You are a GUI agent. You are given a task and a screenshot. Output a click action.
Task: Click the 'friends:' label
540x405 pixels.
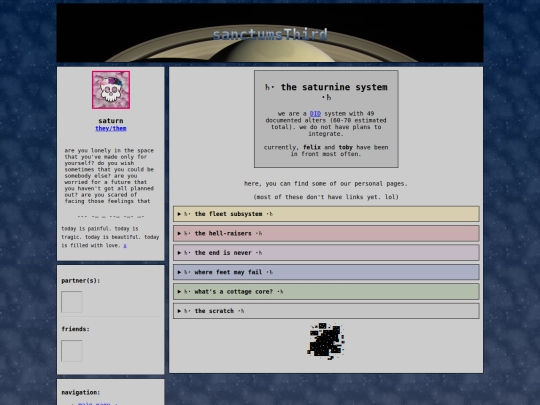point(75,329)
